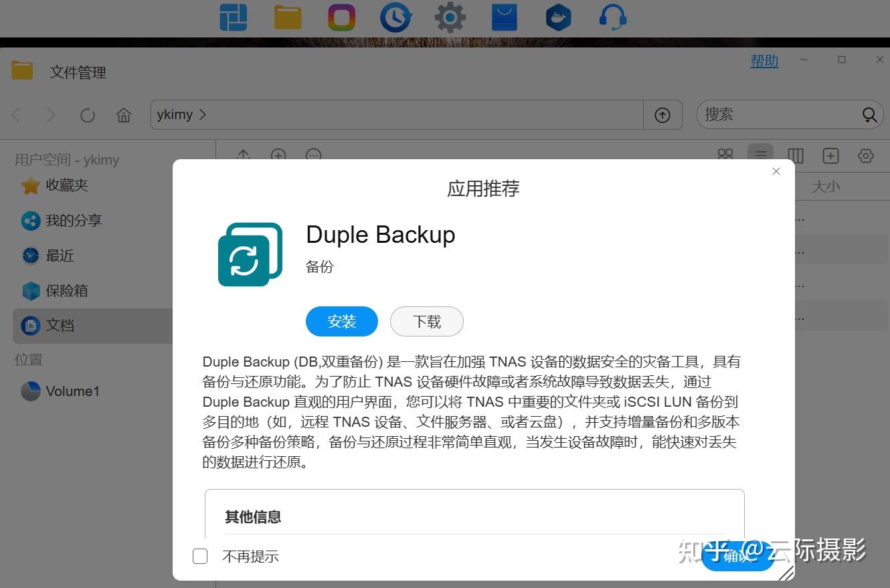Viewport: 890px width, 588px height.
Task: Launch the Docker whale icon in the dock
Action: click(x=558, y=17)
